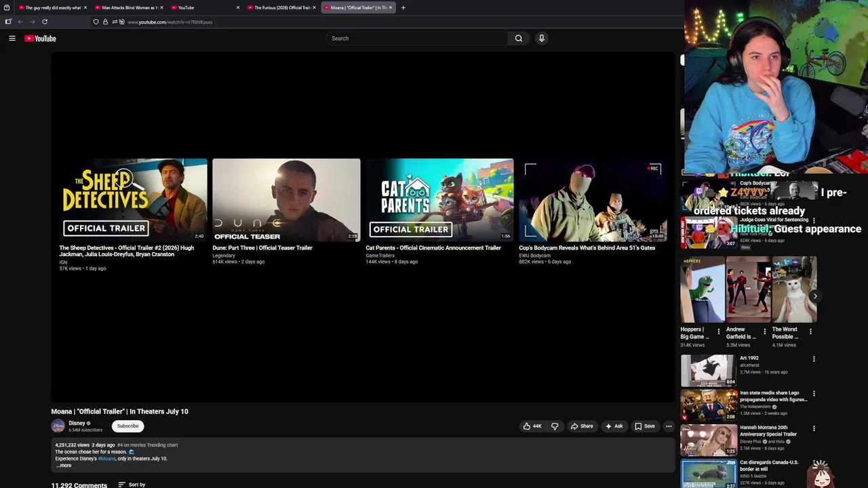The width and height of the screenshot is (868, 488).
Task: Click the shield tracking protection icon
Action: 96,22
